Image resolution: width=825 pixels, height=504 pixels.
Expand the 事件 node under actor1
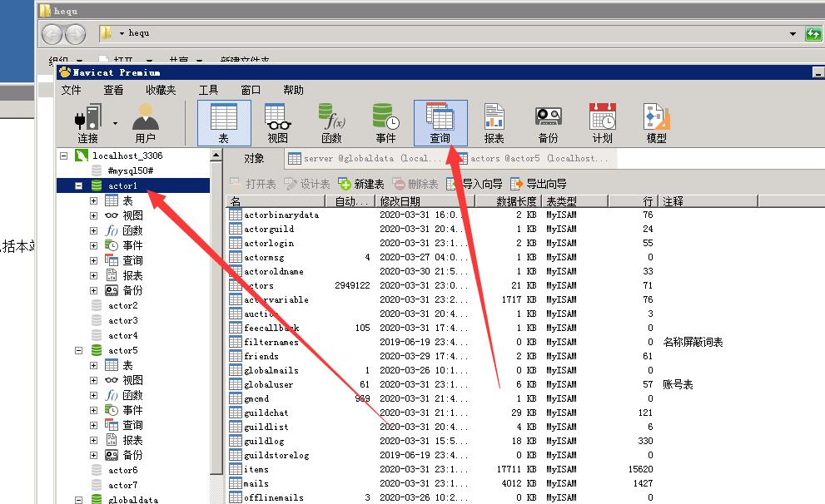(93, 245)
